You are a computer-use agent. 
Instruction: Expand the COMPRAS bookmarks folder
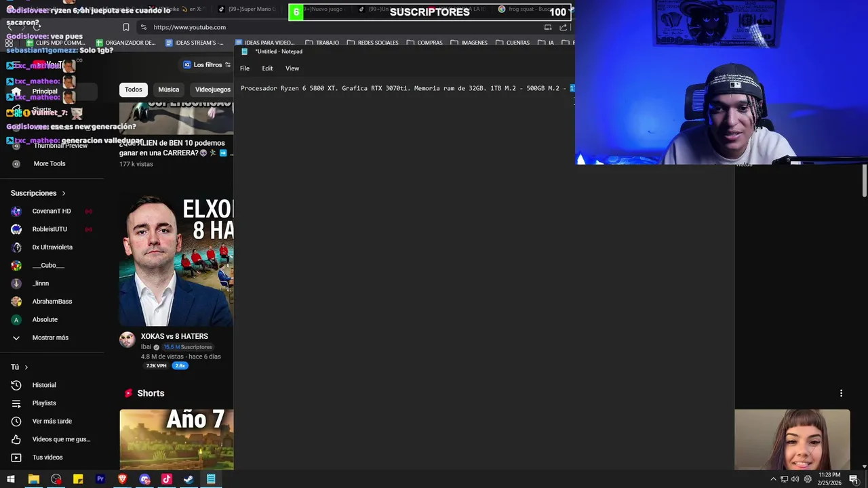tap(425, 43)
